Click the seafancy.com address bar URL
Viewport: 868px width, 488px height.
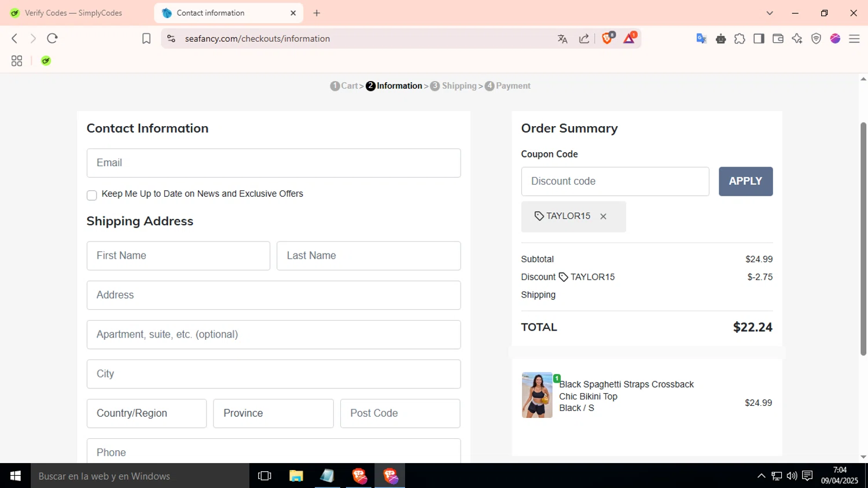(258, 39)
